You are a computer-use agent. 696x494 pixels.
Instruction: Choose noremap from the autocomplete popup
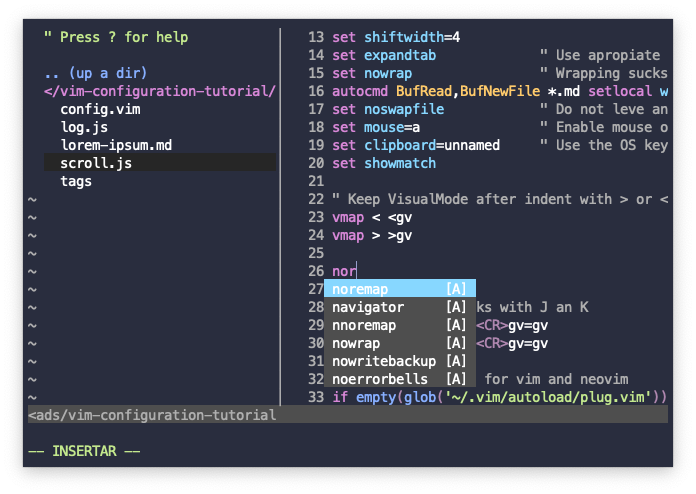click(400, 288)
